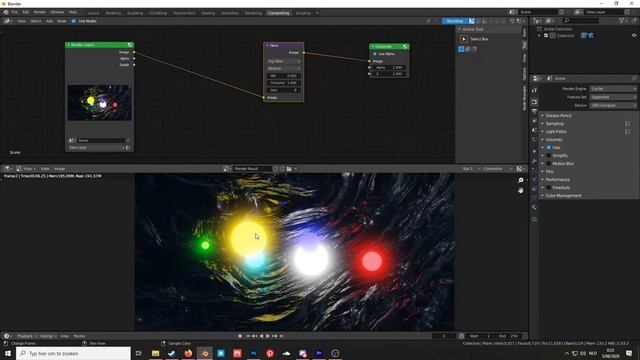Expand the Color Management panel
This screenshot has width=640, height=360.
coord(563,196)
